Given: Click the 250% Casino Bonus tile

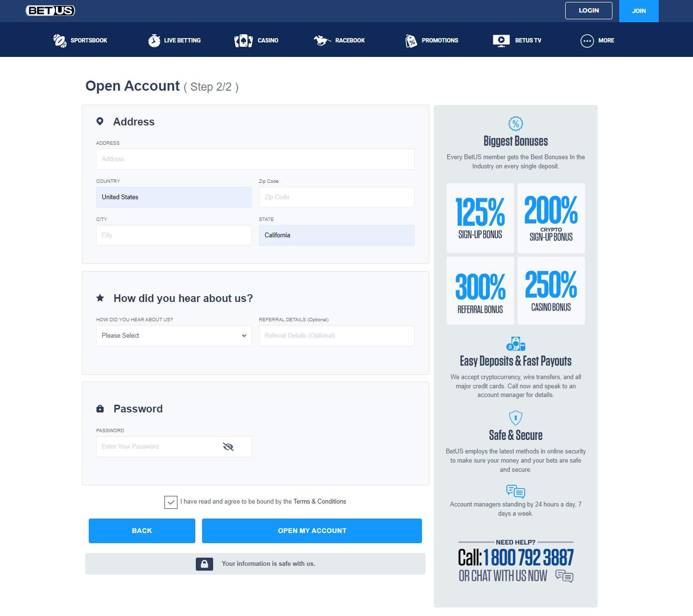Looking at the screenshot, I should pos(551,290).
